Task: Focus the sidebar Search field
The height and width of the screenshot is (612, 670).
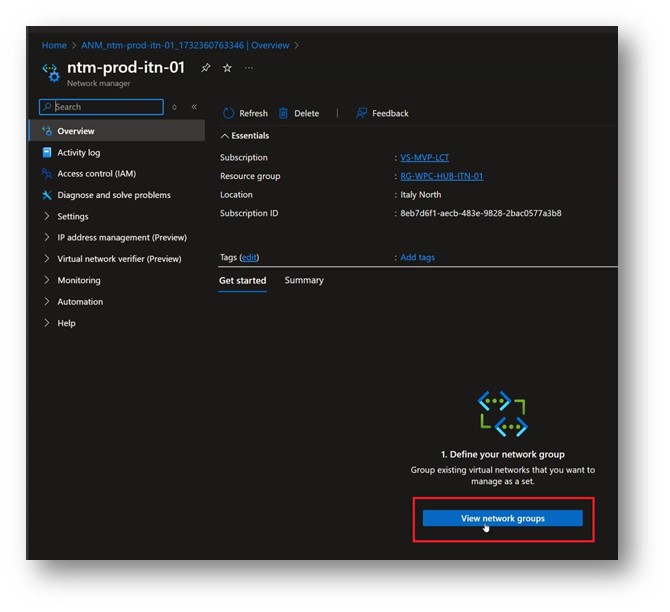Action: coord(101,107)
